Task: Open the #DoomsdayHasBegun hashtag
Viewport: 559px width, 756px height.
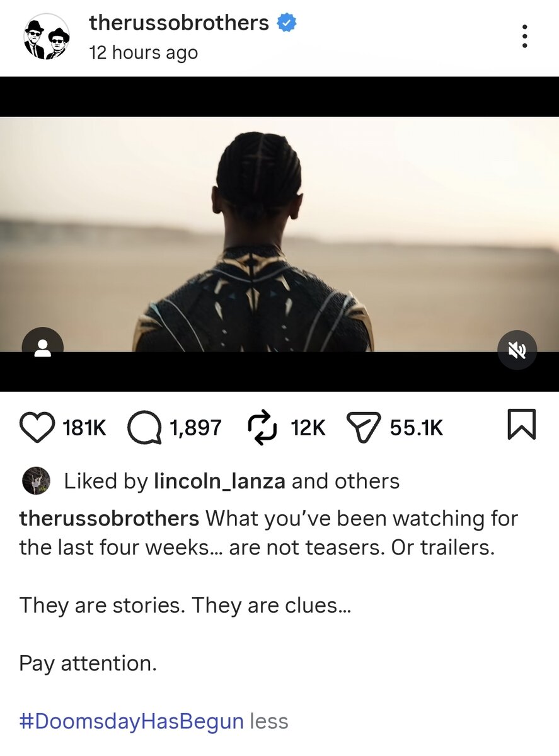Action: [x=132, y=721]
